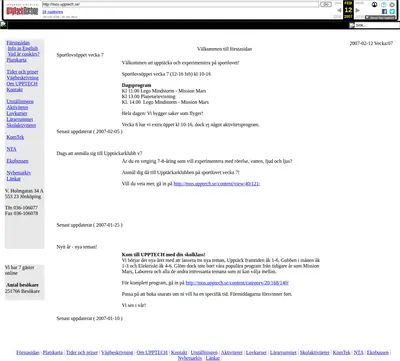Click the Senast uppdaterat ( 2007-01-25 ) line
Screen dimensions: 400x361
click(89, 225)
